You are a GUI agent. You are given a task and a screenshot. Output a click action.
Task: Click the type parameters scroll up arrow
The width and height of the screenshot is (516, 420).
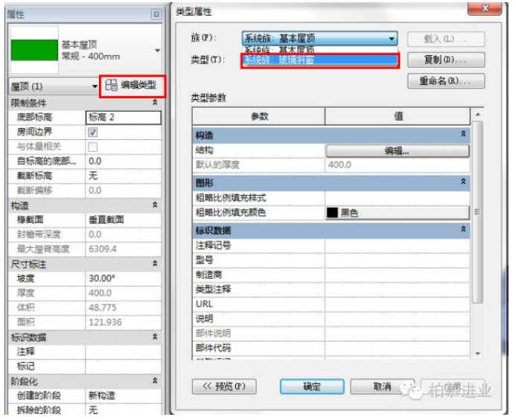coord(477,114)
